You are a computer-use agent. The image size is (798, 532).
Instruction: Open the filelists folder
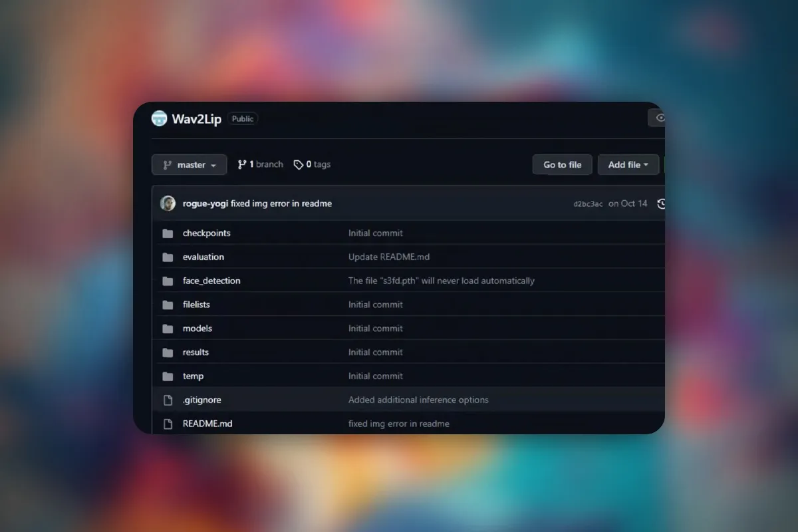196,305
